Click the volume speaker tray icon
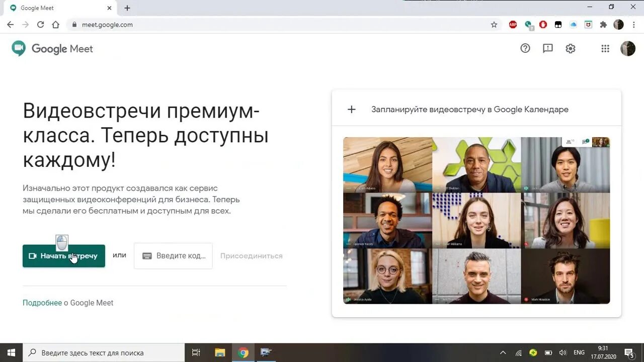The width and height of the screenshot is (644, 362). coord(563,352)
